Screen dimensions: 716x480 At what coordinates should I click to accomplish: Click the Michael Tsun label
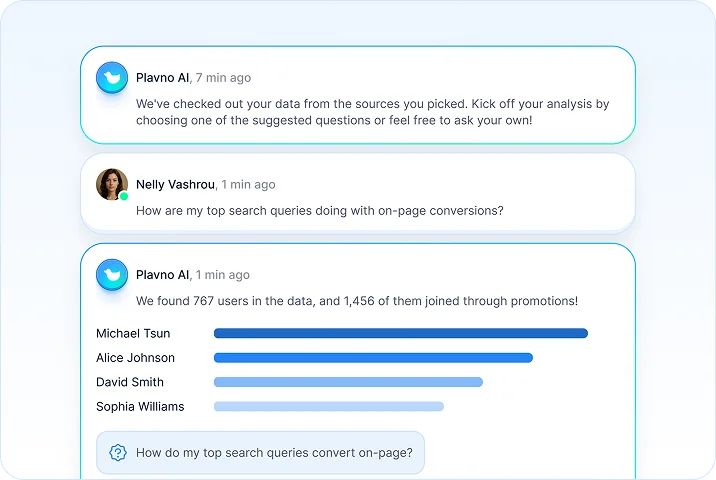(133, 334)
